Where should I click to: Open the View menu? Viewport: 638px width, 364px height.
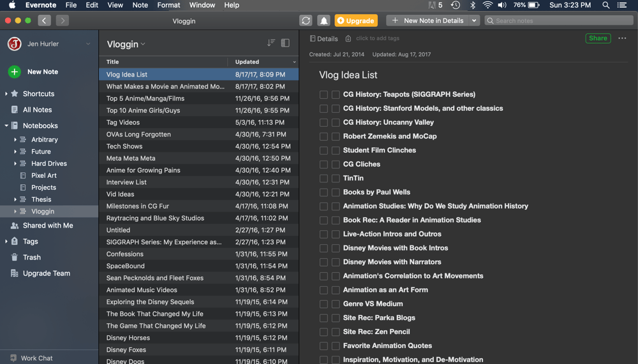115,5
